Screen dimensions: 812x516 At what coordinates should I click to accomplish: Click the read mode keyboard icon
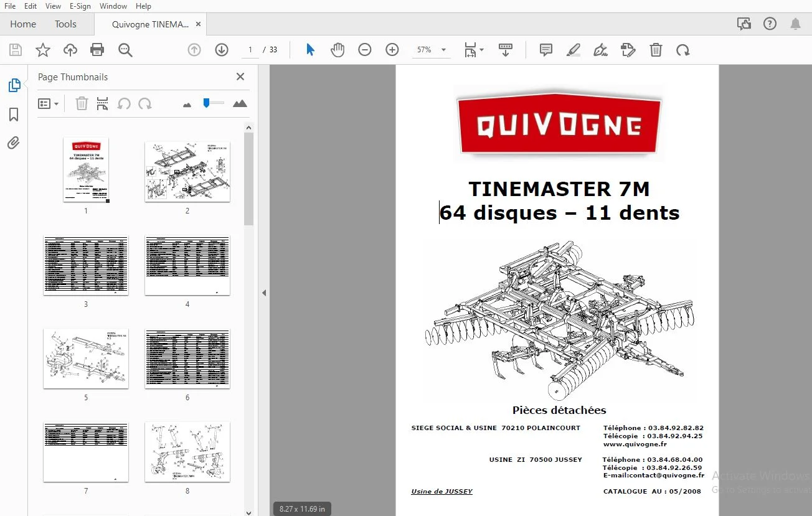(506, 50)
